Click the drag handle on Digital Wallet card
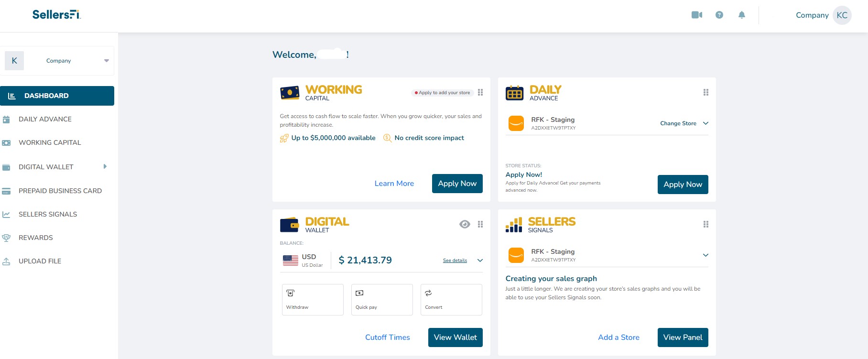This screenshot has width=868, height=359. (480, 224)
